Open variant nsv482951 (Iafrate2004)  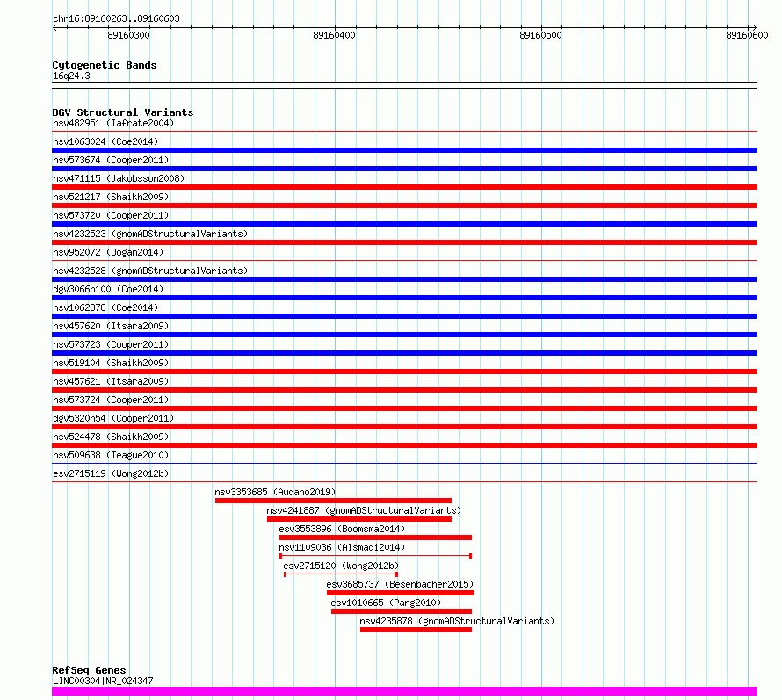(x=113, y=124)
